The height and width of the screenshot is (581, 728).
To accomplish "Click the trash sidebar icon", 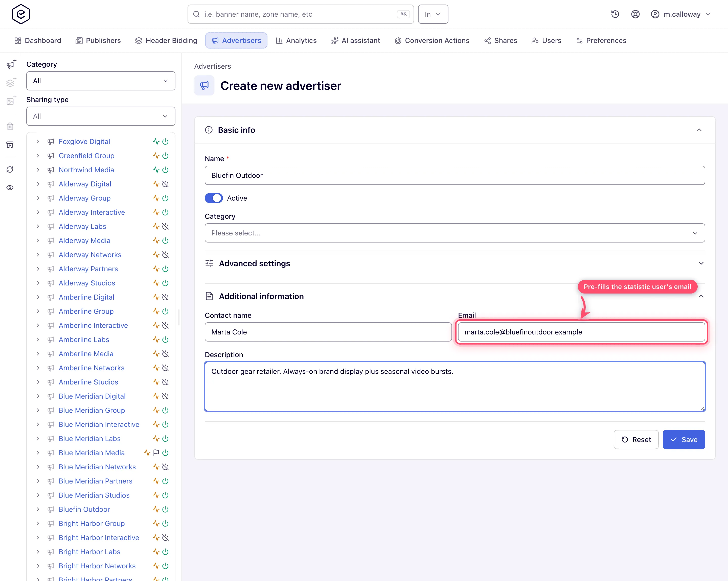I will coord(10,127).
